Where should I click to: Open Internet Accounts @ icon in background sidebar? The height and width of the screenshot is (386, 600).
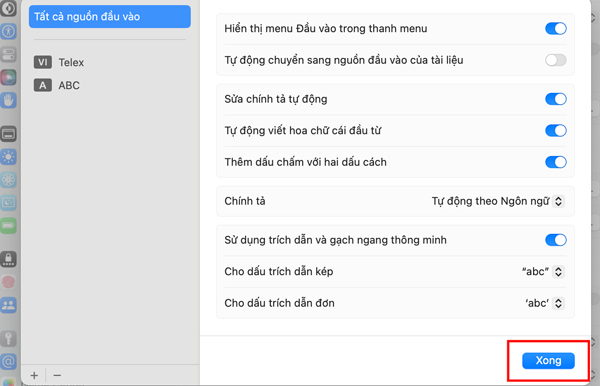coord(8,361)
